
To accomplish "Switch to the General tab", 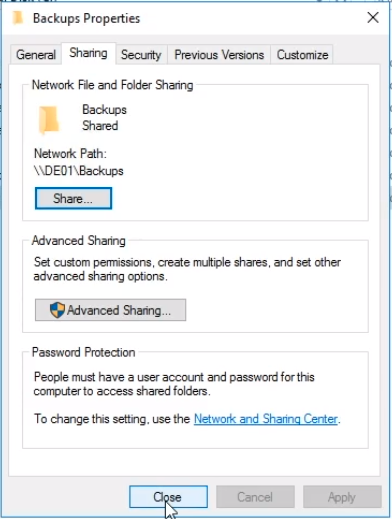I will coord(36,55).
